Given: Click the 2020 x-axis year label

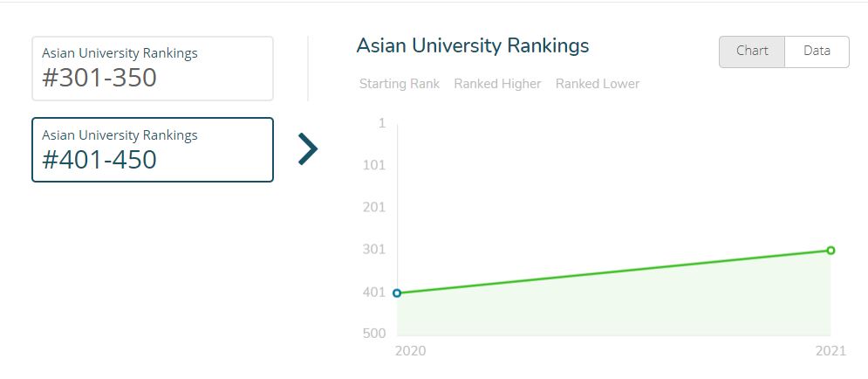Looking at the screenshot, I should point(410,351).
